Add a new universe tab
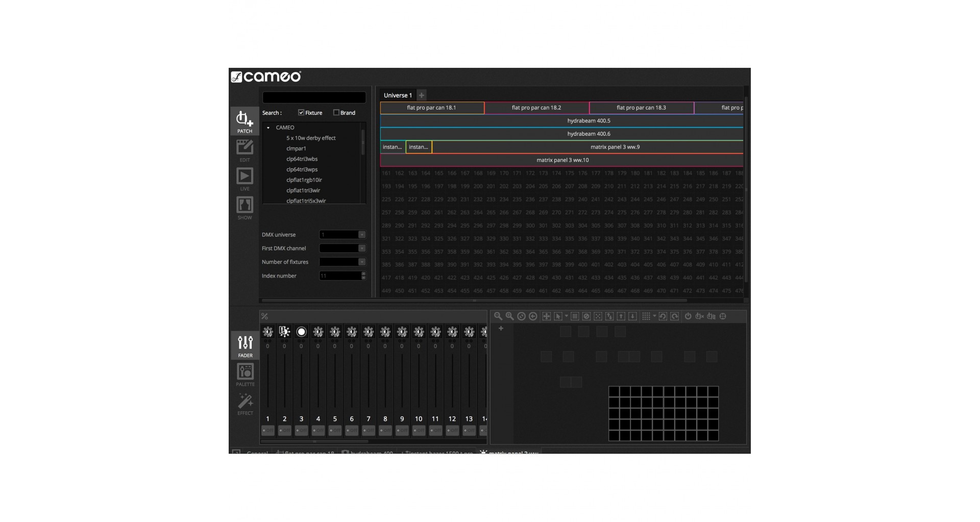The image size is (980, 522). [422, 95]
